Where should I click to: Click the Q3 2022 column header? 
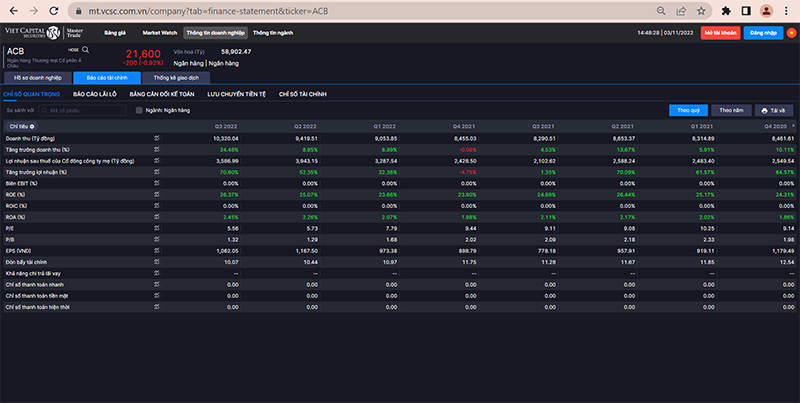(226, 126)
